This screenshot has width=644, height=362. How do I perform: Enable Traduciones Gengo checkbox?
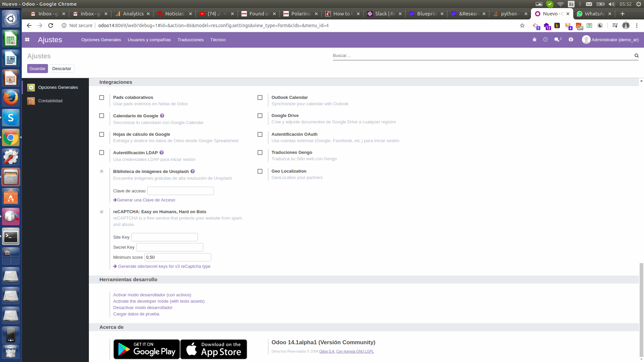[260, 153]
